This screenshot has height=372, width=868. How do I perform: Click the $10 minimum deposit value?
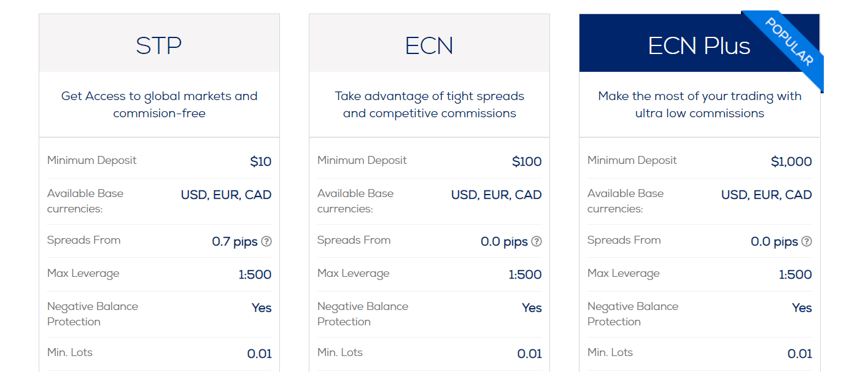[x=261, y=161]
